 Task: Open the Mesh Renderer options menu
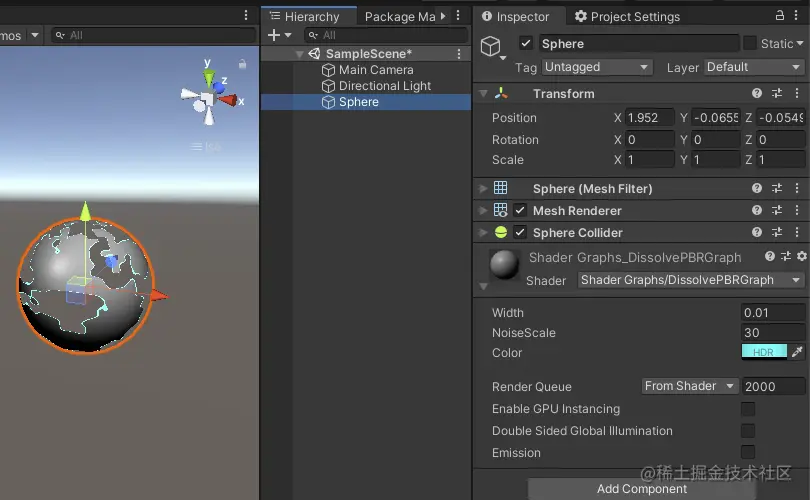pos(797,210)
